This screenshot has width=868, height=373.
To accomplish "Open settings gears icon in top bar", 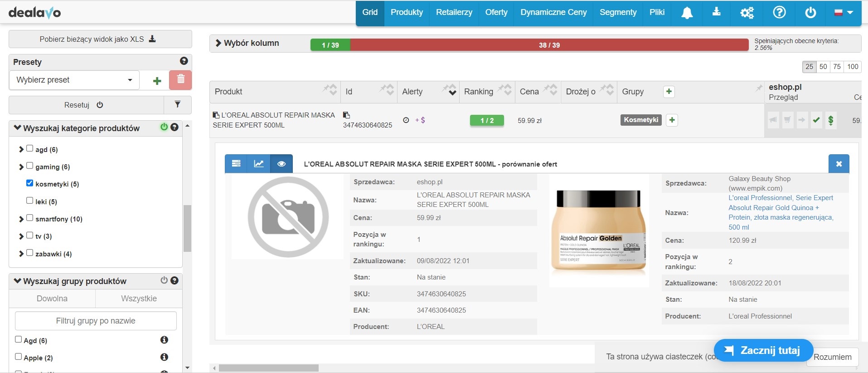I will [x=747, y=13].
